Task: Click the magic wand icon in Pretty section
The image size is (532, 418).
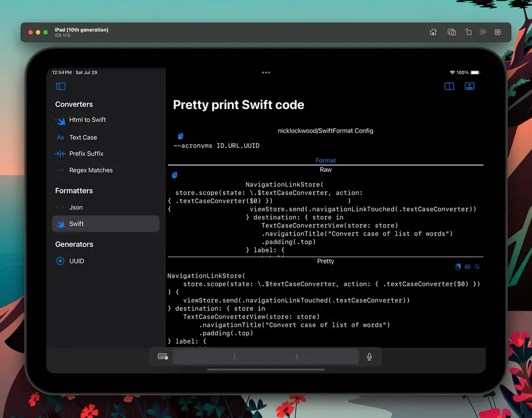Action: 477,266
